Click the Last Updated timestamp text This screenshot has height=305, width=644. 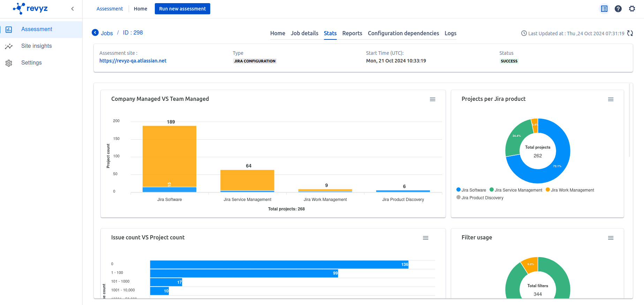[x=576, y=34]
